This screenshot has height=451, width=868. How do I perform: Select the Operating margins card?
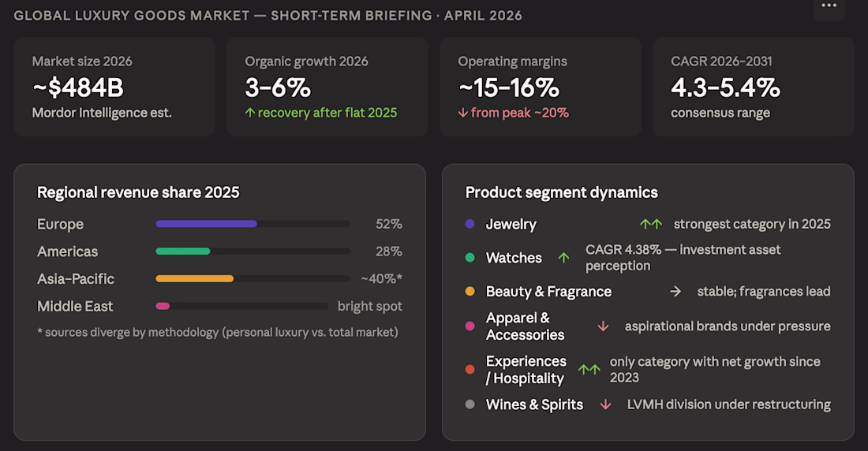point(541,87)
